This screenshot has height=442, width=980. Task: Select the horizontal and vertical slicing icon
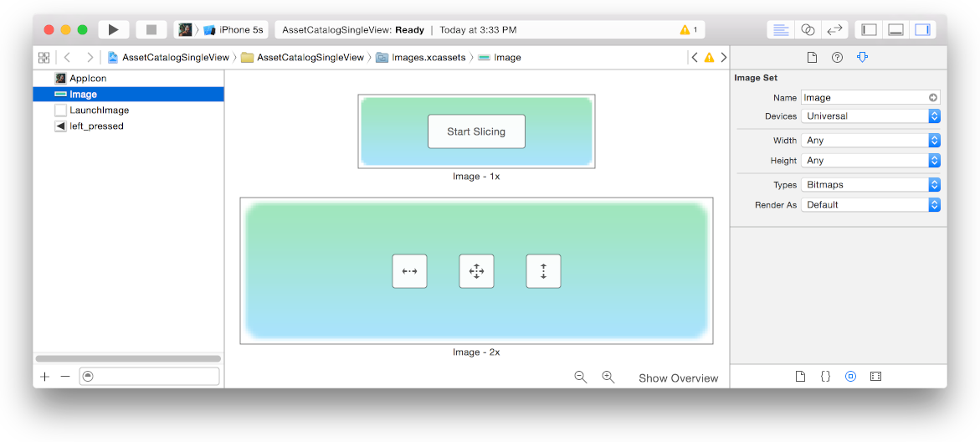[476, 271]
